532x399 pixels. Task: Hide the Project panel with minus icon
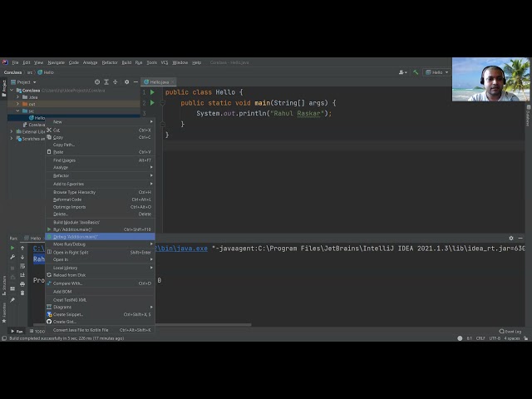(x=135, y=82)
